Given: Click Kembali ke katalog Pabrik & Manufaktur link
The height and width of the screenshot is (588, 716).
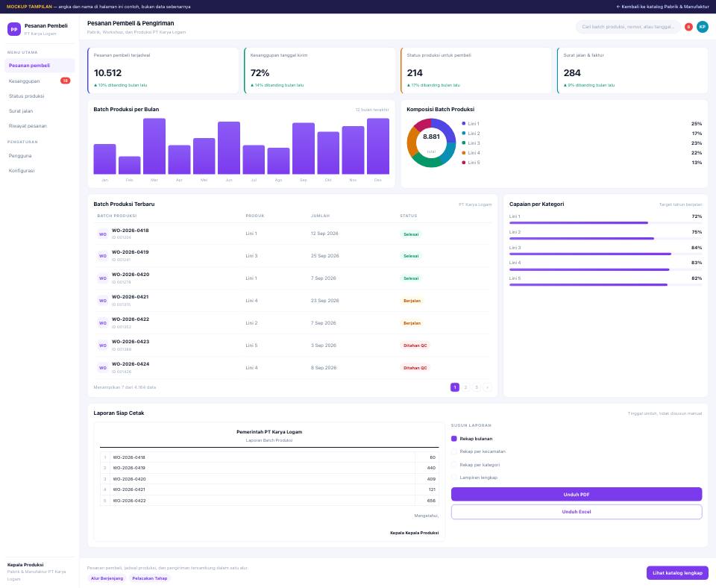Looking at the screenshot, I should point(662,7).
